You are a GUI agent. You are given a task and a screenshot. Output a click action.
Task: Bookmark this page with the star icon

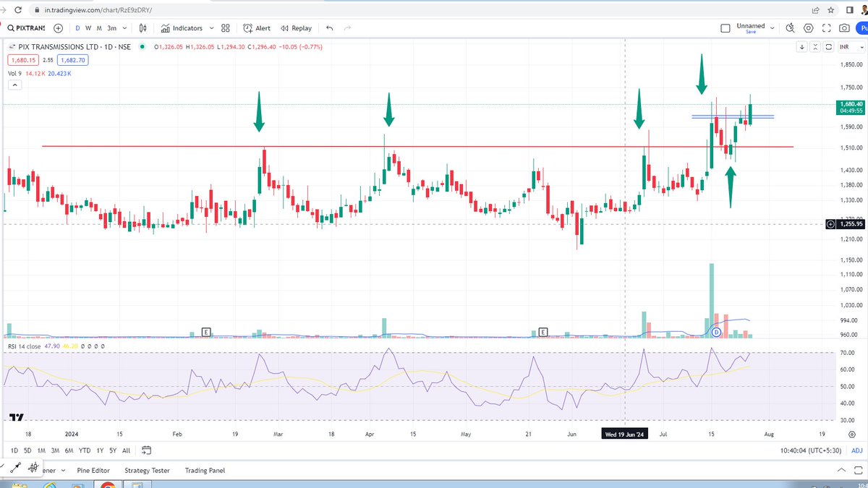tap(830, 10)
